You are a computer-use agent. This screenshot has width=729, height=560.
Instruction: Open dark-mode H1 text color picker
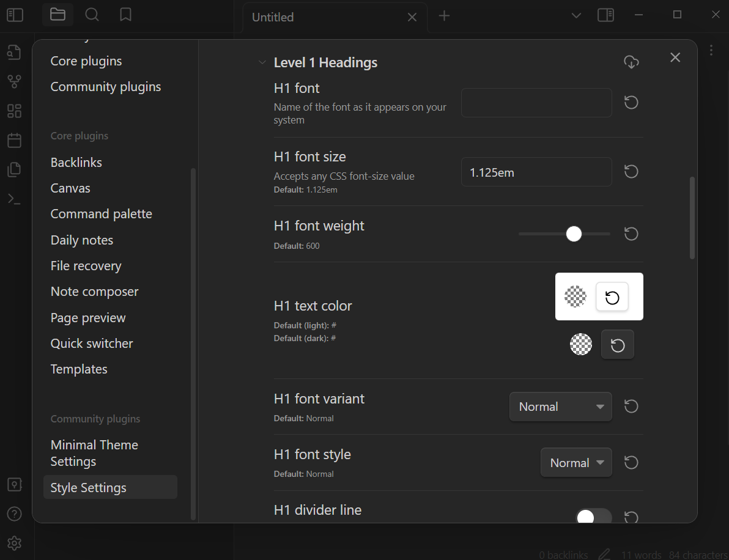(580, 344)
